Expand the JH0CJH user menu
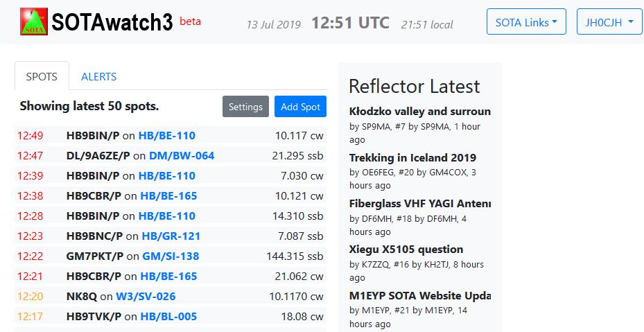The image size is (644, 332). [x=609, y=21]
